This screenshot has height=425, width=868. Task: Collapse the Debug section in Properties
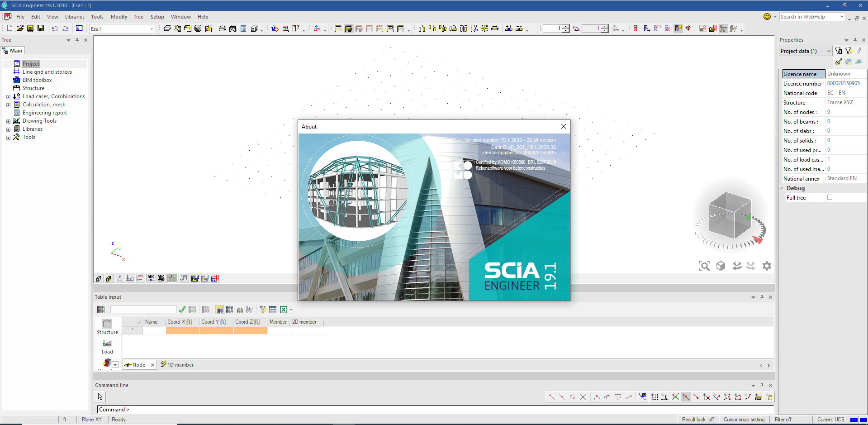point(782,188)
